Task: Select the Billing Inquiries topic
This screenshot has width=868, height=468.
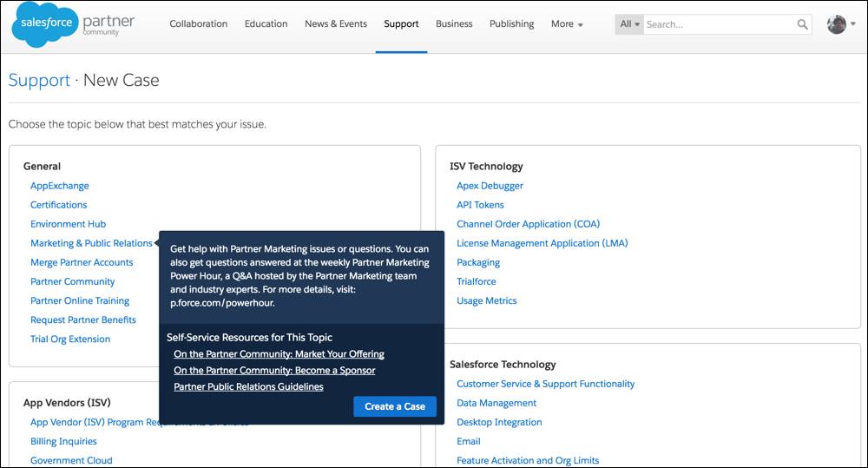Action: coord(63,441)
